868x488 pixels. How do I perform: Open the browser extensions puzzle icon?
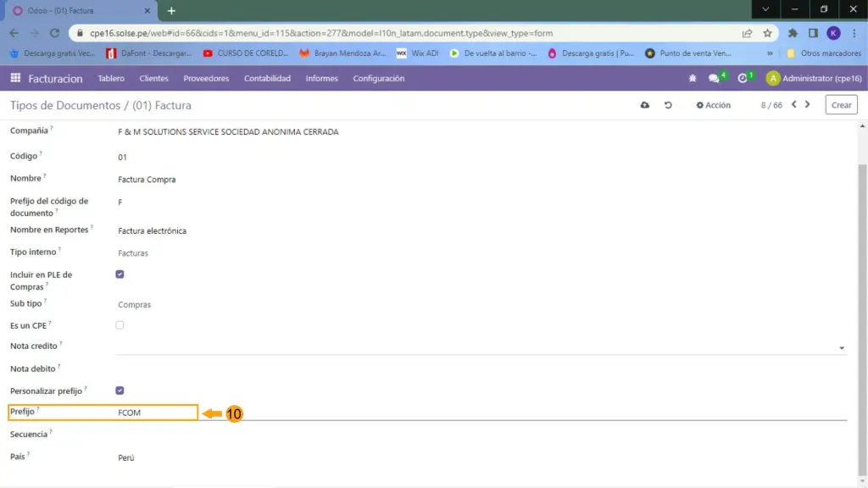point(793,33)
